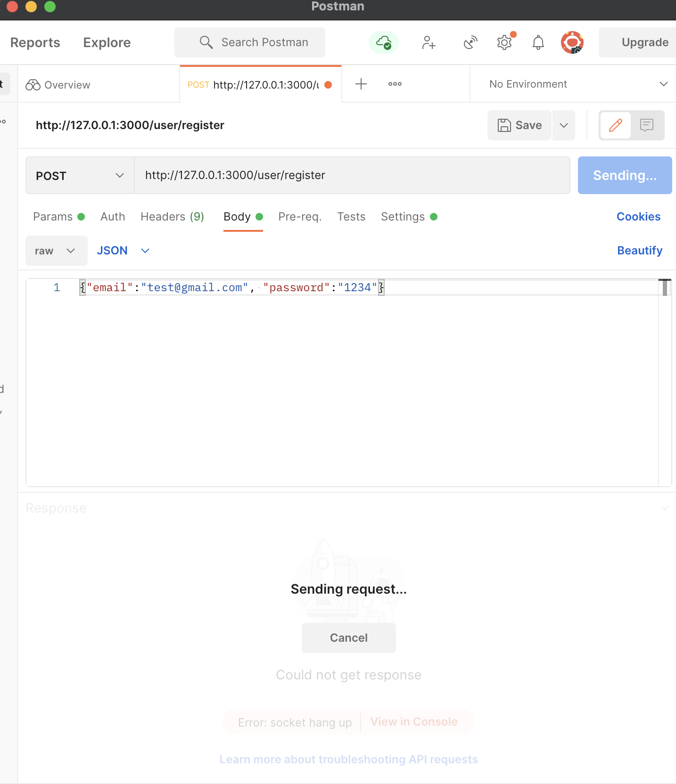Open the Cookies link
This screenshot has height=784, width=676.
[639, 217]
